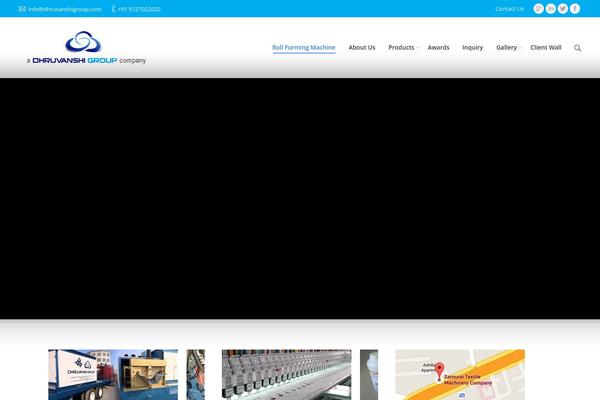600x400 pixels.
Task: Open the Samurai Textile Machinery map thumbnail
Action: click(x=460, y=375)
